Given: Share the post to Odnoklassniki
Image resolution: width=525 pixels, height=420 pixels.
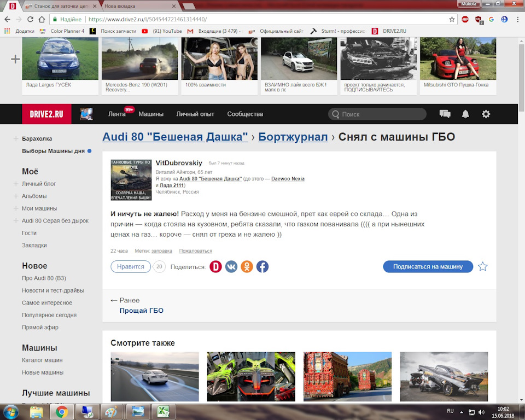Looking at the screenshot, I should pos(247,267).
